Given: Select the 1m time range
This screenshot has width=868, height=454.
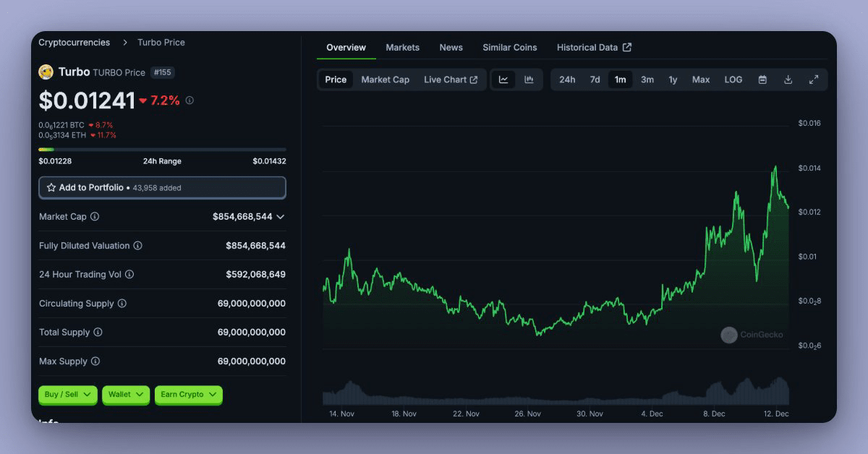Looking at the screenshot, I should point(620,80).
